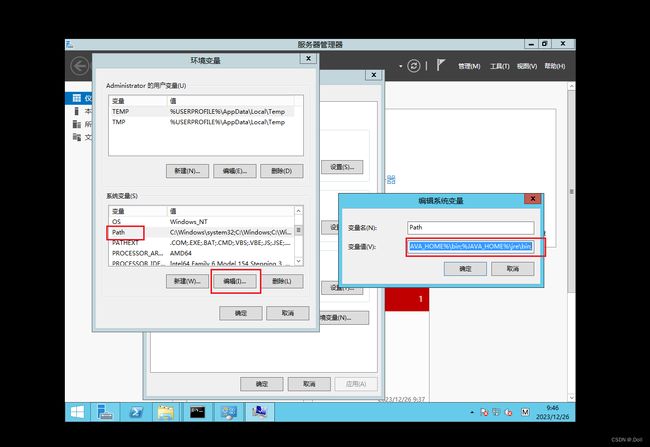Open Server Manager from the taskbar
The height and width of the screenshot is (447, 650).
coord(104,412)
